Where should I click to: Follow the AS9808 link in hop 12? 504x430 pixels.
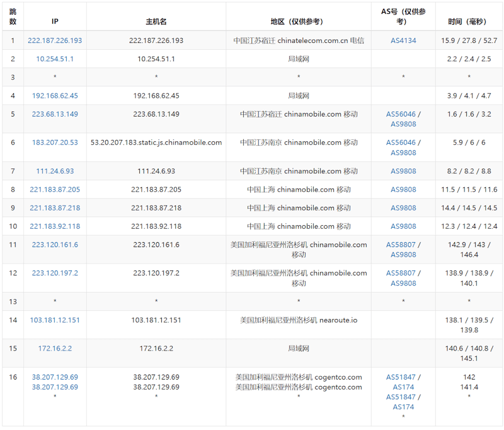point(403,283)
